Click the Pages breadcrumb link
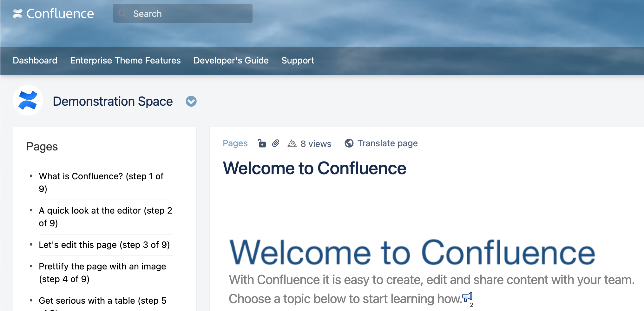Screen dimensions: 644x311 (x=235, y=143)
